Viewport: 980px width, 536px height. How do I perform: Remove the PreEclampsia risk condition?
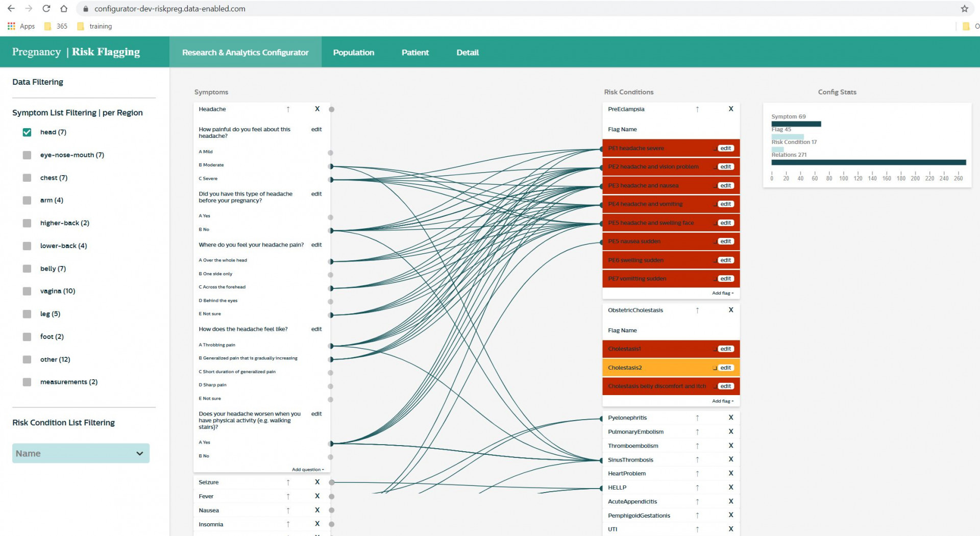[730, 109]
